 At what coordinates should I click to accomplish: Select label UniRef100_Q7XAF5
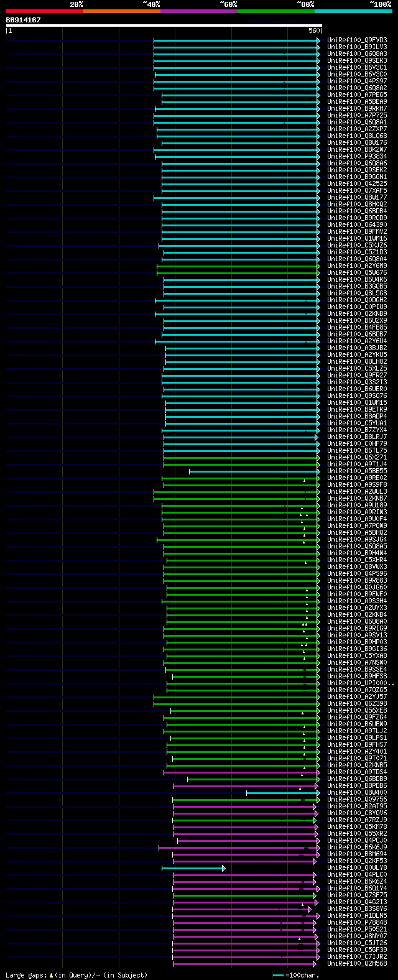(357, 191)
